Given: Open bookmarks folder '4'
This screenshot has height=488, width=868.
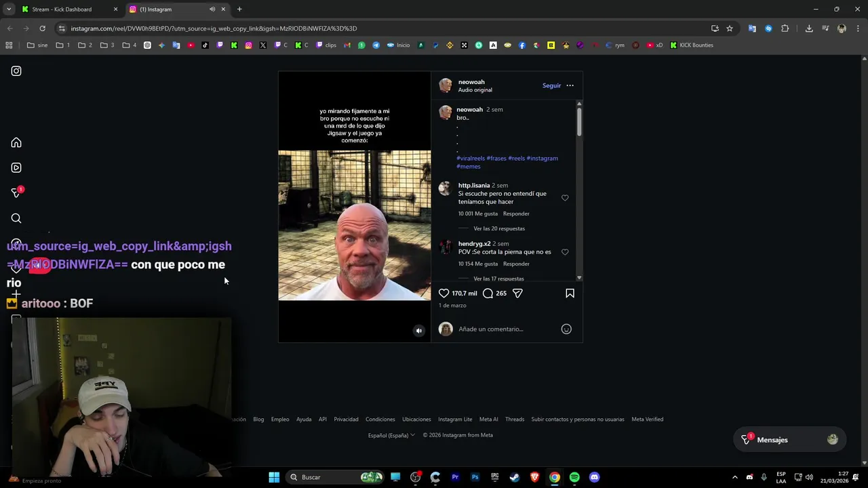Looking at the screenshot, I should click(x=129, y=45).
